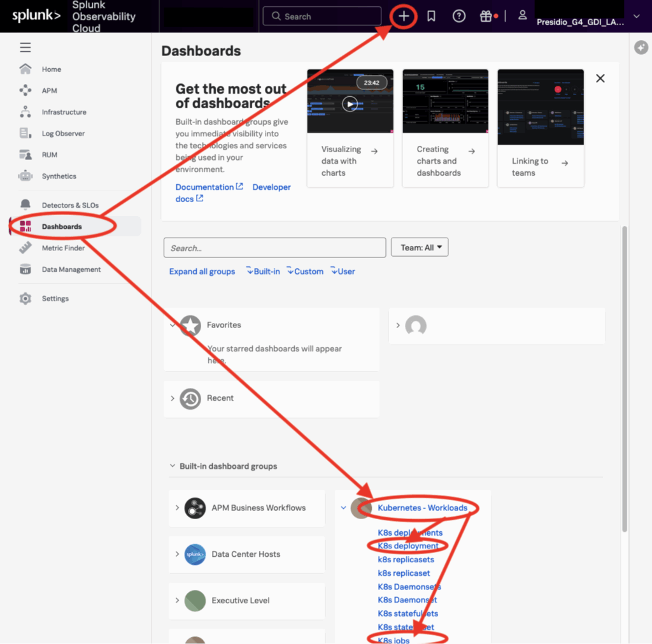Click the plus icon in the top bar
This screenshot has width=652, height=644.
point(403,16)
